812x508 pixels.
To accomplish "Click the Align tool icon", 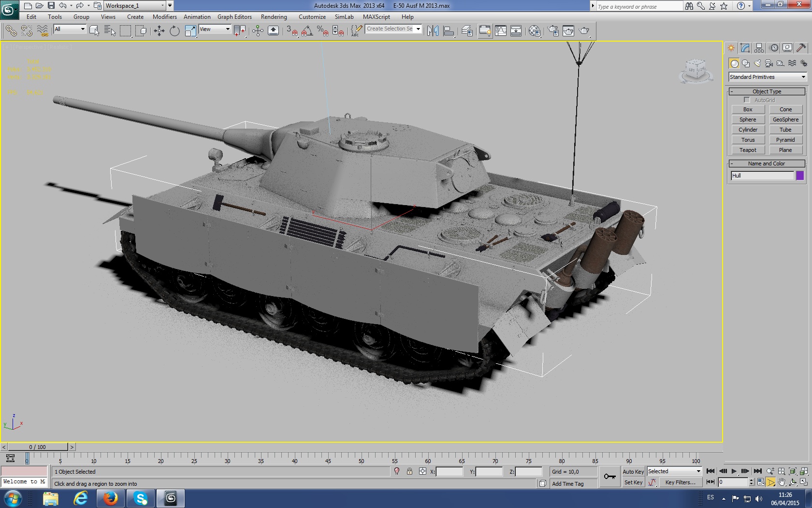I will [x=449, y=31].
